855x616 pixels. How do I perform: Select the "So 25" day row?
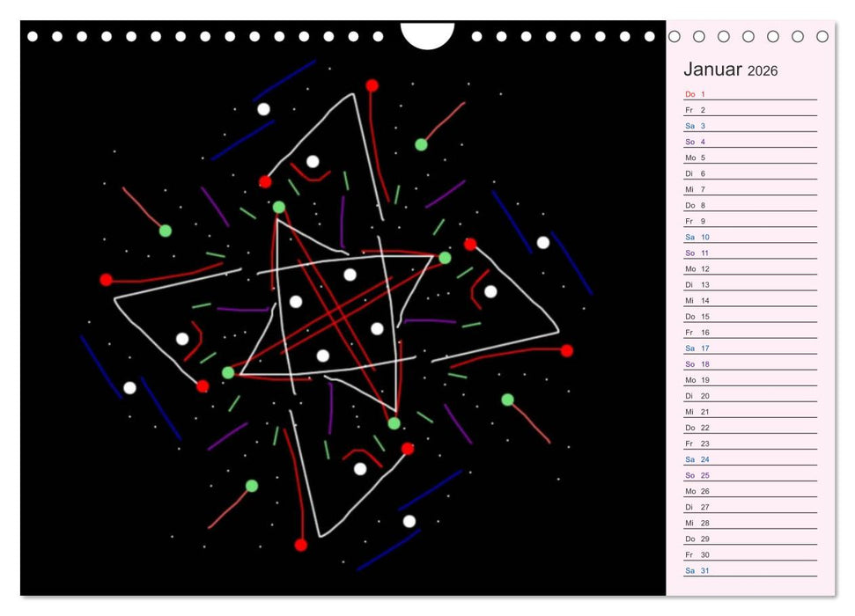750,475
